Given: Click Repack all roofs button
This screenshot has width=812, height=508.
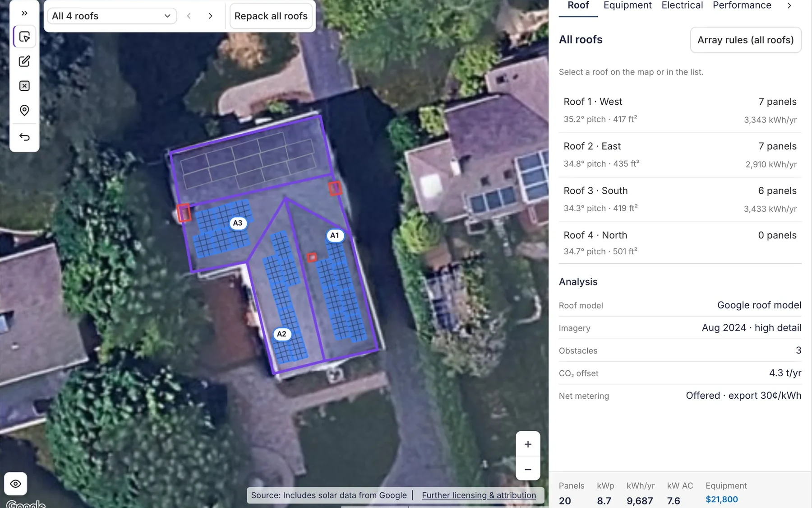Looking at the screenshot, I should point(271,16).
